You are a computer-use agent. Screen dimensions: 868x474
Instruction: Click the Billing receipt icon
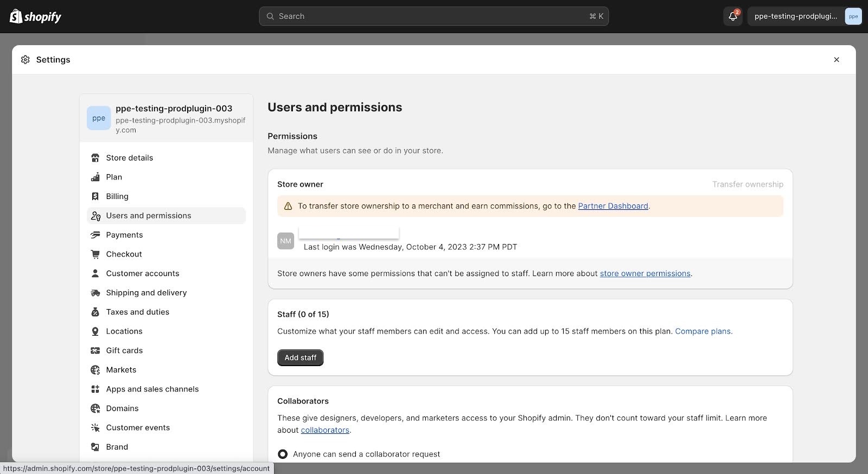(x=95, y=196)
